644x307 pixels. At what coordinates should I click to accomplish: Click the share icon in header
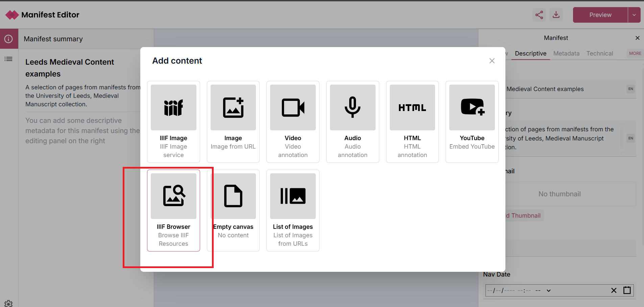pos(539,15)
